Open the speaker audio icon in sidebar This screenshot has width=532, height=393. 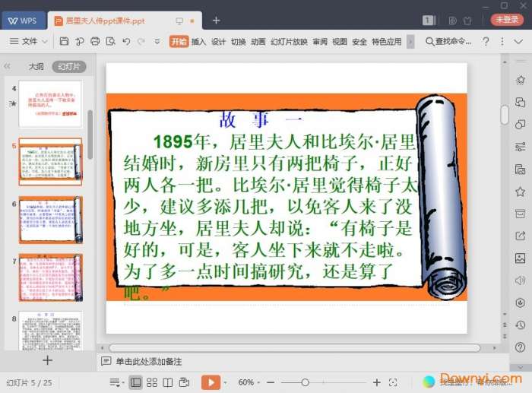point(520,280)
